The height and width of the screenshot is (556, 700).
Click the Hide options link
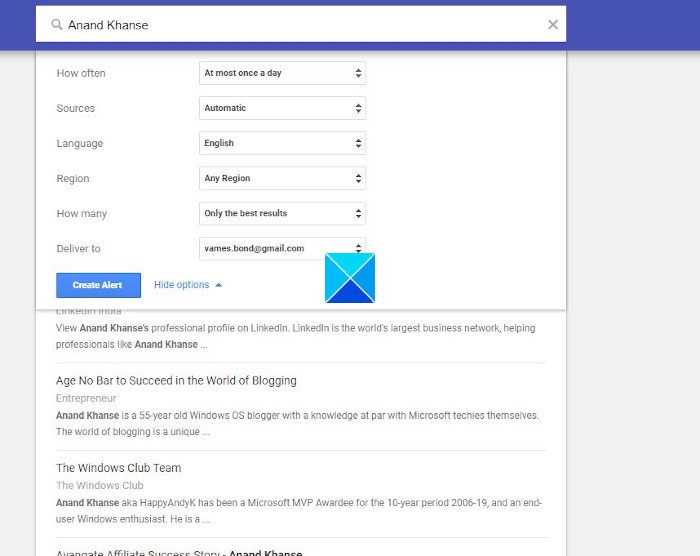pyautogui.click(x=181, y=285)
